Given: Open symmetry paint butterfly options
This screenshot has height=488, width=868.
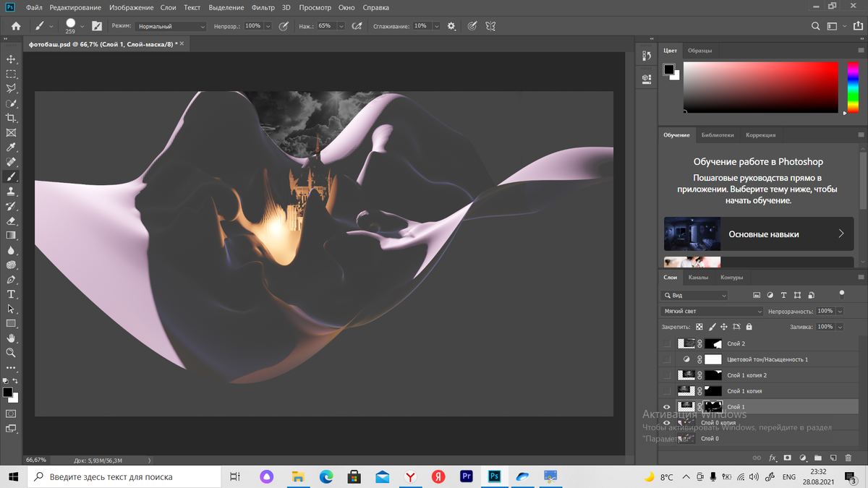Looking at the screenshot, I should click(490, 26).
